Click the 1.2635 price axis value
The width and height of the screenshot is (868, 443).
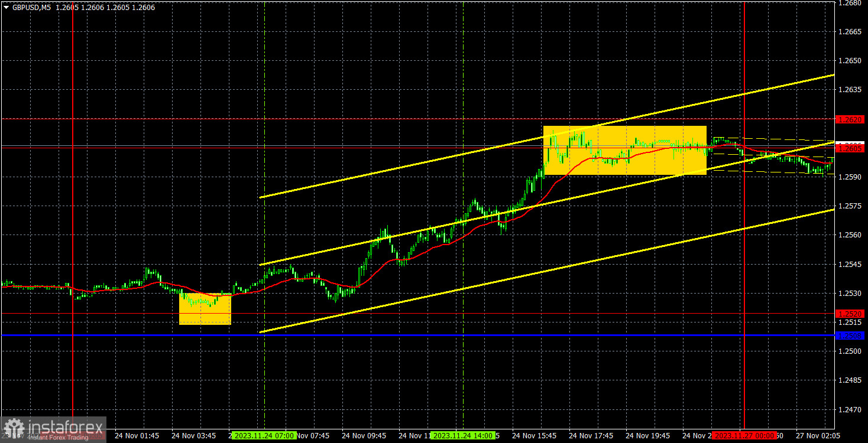[851, 90]
